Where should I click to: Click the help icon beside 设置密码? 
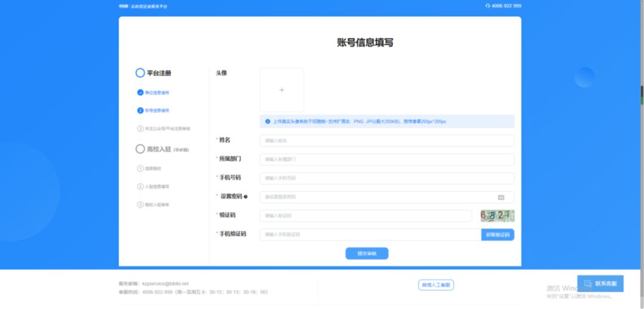pyautogui.click(x=246, y=197)
